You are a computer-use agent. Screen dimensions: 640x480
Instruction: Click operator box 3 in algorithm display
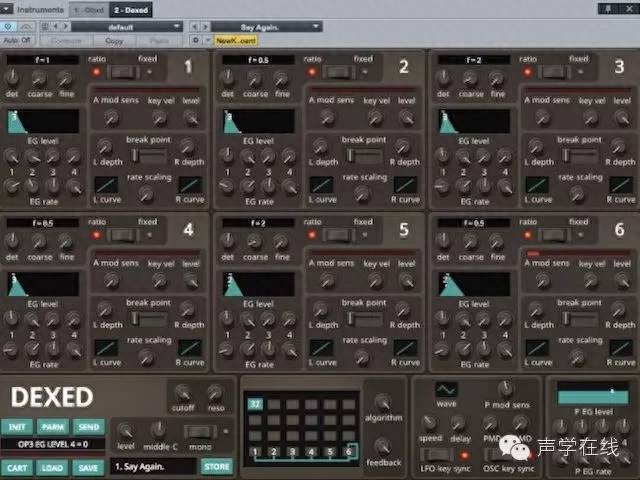pos(293,451)
